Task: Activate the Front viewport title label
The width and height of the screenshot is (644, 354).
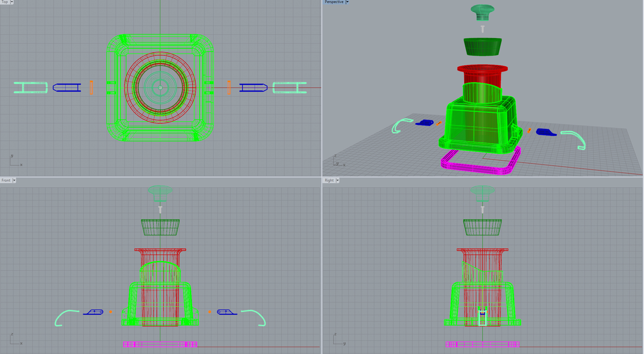Action: point(6,180)
